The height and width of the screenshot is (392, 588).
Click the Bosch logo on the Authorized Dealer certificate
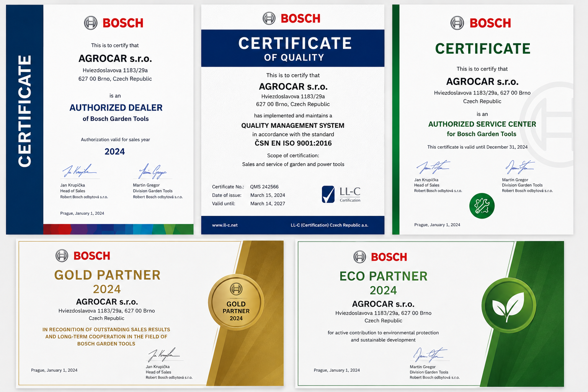click(x=114, y=23)
